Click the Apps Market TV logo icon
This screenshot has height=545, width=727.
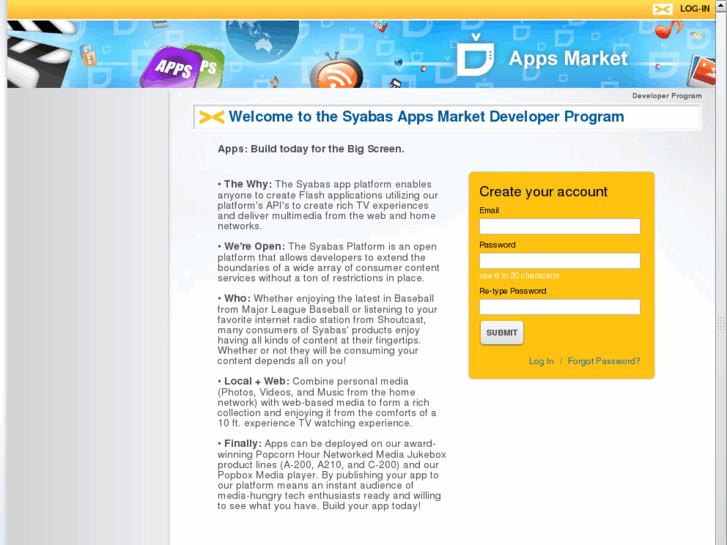coord(475,55)
